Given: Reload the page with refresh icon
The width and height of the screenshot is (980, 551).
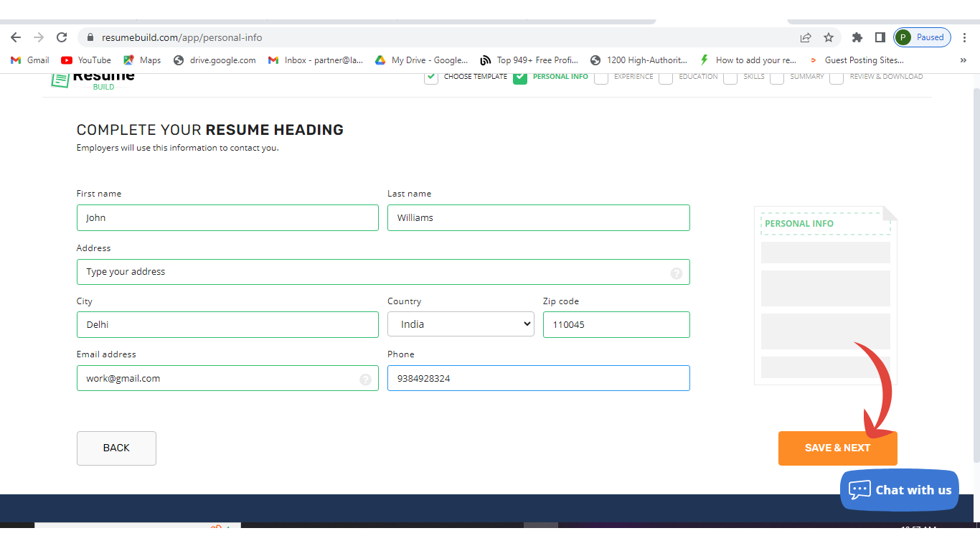Looking at the screenshot, I should click(62, 37).
